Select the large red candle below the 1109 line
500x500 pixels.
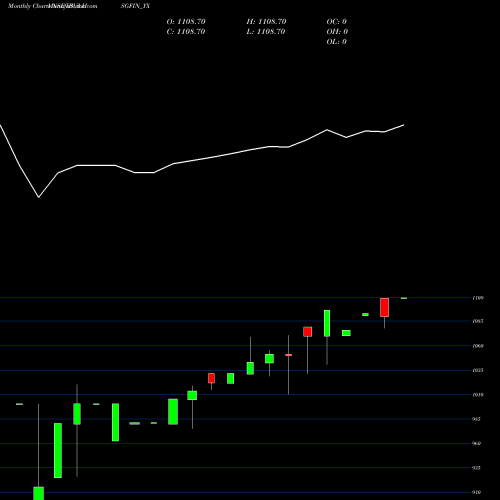point(384,307)
